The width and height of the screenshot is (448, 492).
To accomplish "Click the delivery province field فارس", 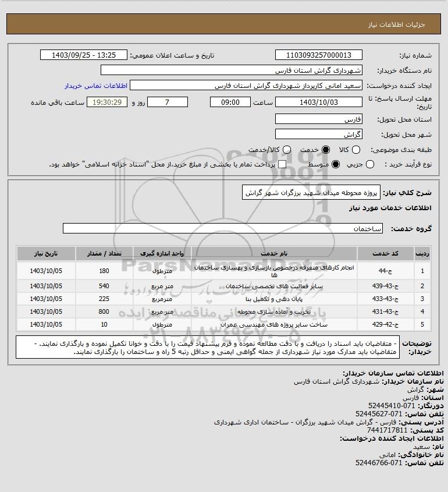I will point(318,119).
